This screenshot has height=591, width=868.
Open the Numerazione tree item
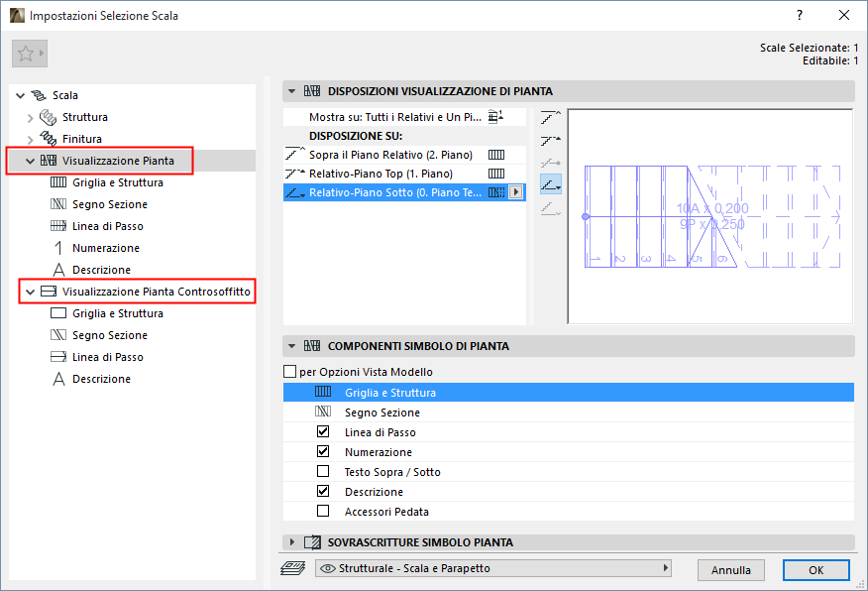(106, 248)
